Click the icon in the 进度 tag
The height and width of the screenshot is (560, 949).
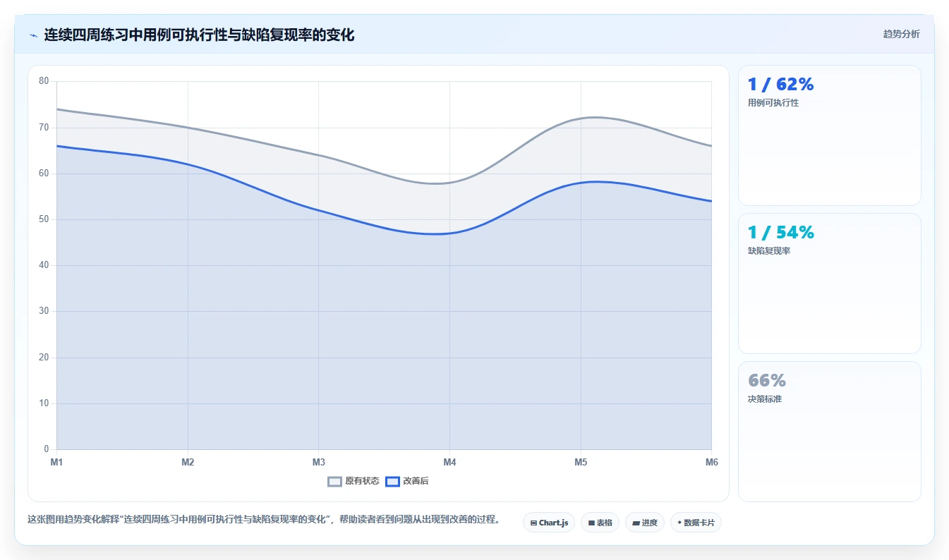[636, 523]
